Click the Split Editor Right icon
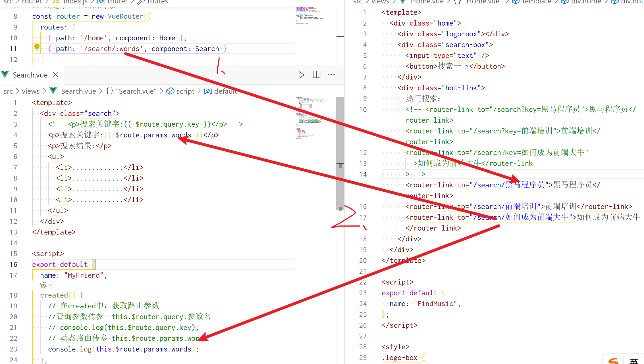Image resolution: width=644 pixels, height=364 pixels. point(316,75)
